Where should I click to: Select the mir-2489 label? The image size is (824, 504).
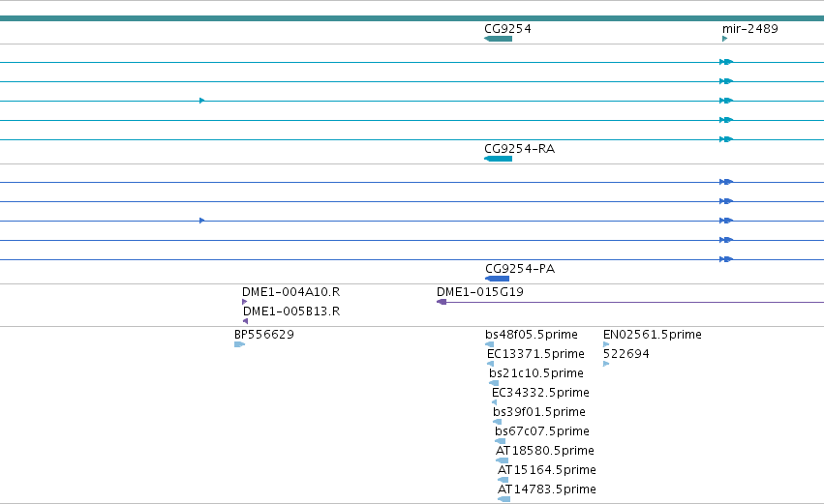point(749,29)
